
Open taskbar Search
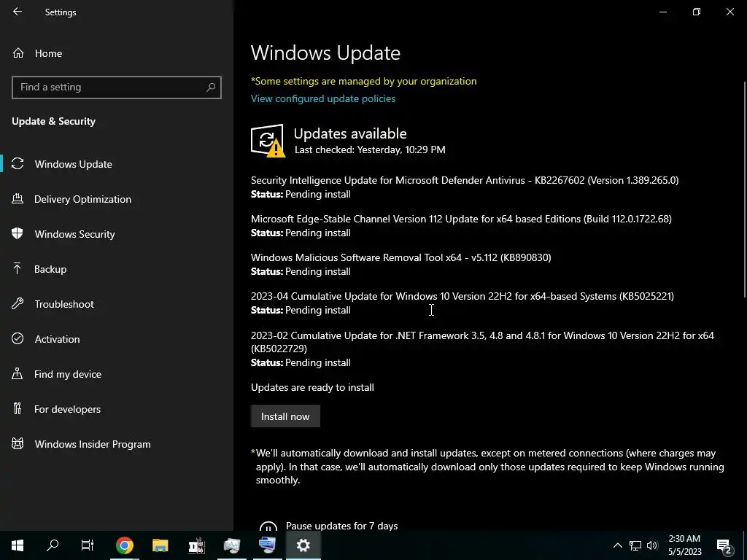click(x=53, y=545)
